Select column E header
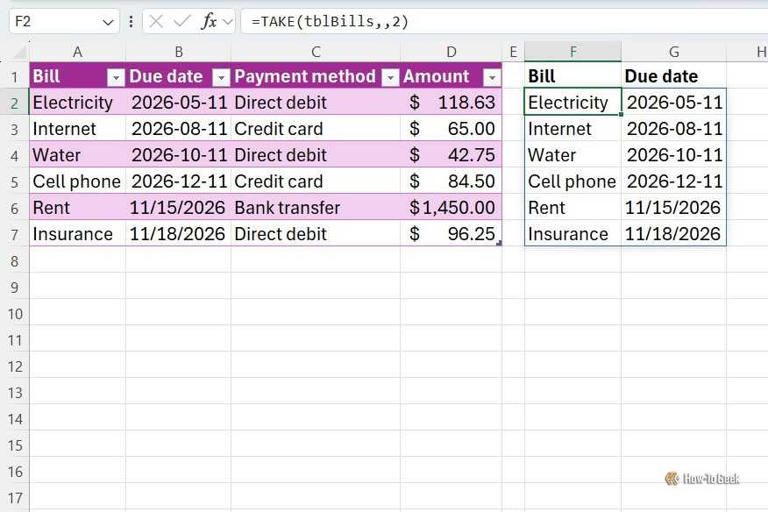This screenshot has height=512, width=768. click(x=513, y=52)
